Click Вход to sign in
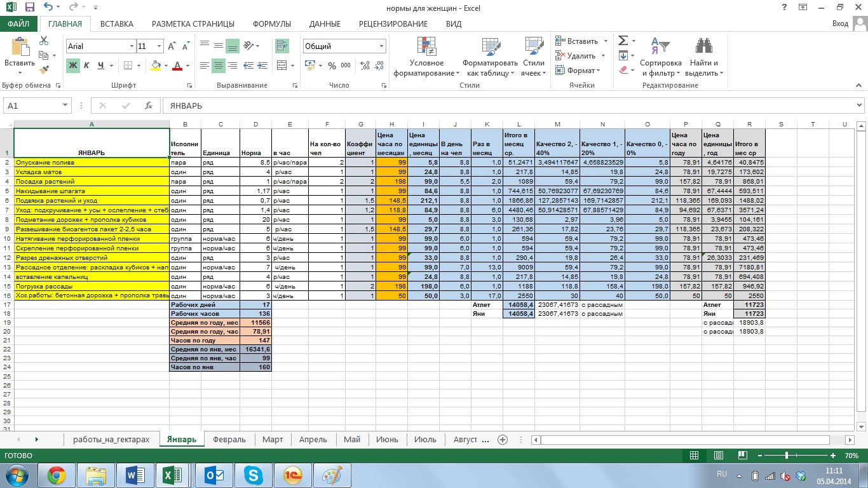 (840, 24)
